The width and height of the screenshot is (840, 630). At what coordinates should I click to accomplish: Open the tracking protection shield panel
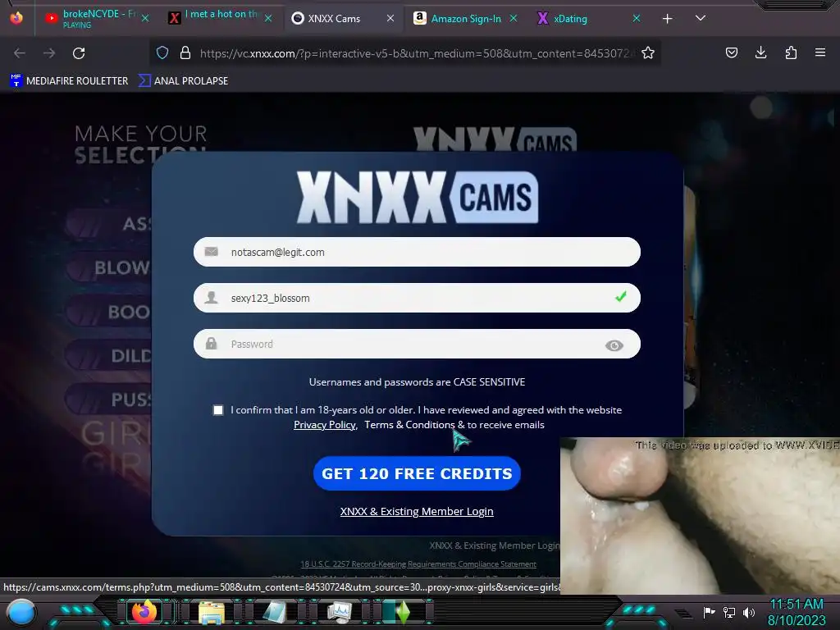pos(162,53)
